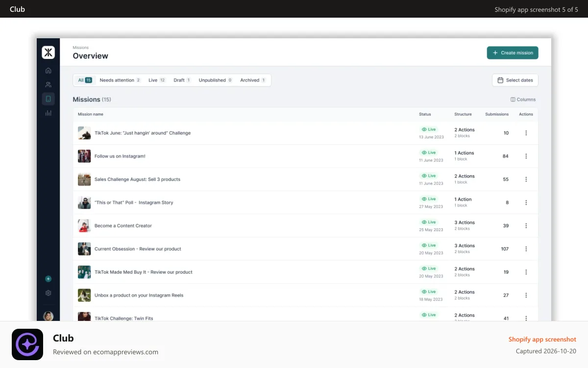Viewport: 588px width, 368px height.
Task: Open the Home icon in sidebar
Action: point(48,70)
